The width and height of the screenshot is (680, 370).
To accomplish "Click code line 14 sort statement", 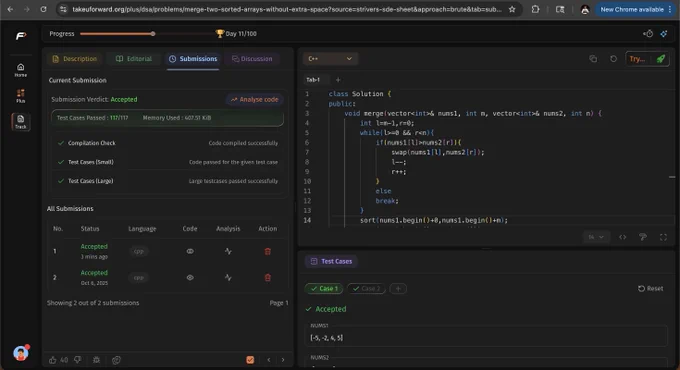I will coord(434,220).
